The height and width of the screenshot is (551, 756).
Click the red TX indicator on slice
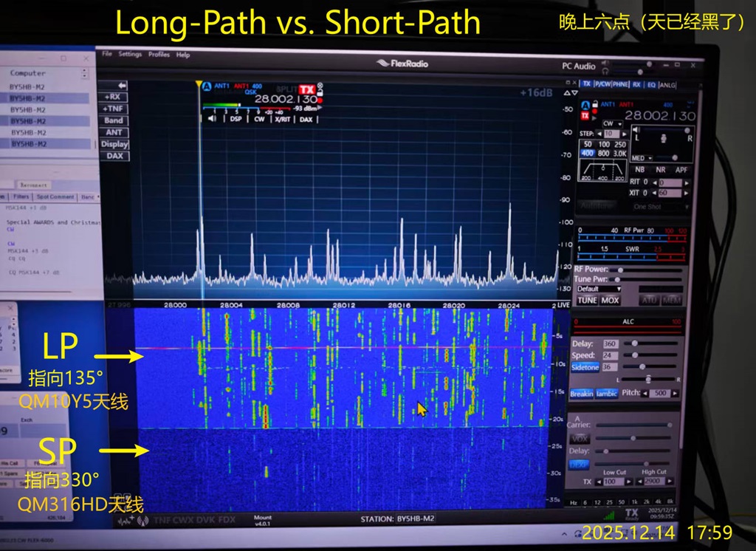(x=306, y=88)
